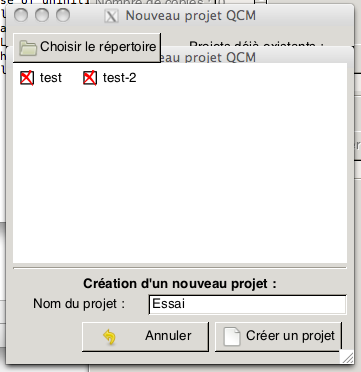Click the red-crossed icon of project test-2
The image size is (361, 372).
(90, 78)
